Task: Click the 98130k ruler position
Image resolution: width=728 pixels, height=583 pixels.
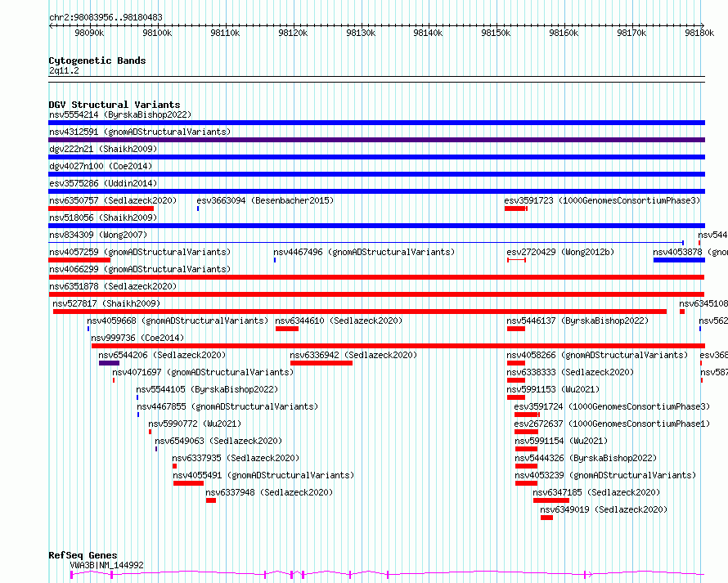Action: pos(361,33)
